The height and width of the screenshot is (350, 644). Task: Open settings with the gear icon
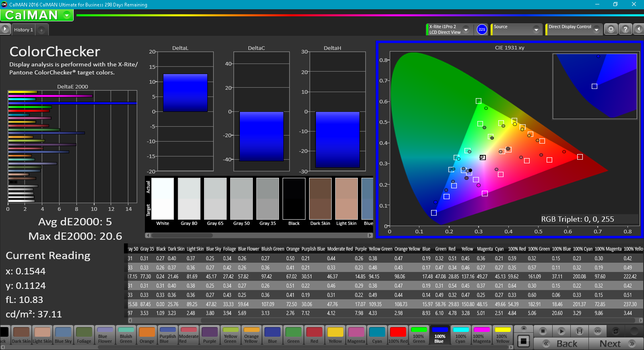coord(611,29)
